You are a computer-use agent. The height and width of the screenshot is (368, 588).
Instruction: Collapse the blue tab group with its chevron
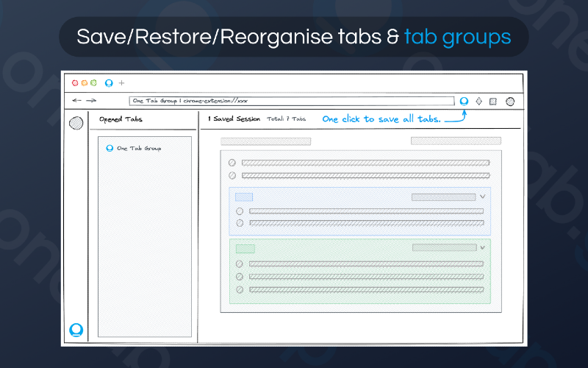click(483, 197)
